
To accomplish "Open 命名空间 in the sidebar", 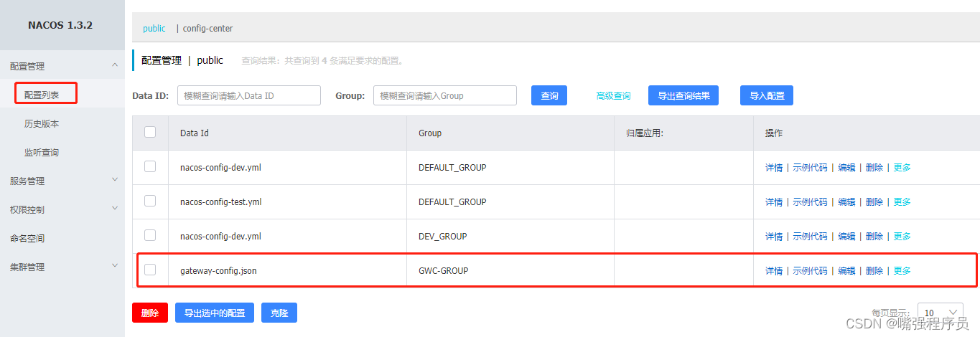I will 27,238.
